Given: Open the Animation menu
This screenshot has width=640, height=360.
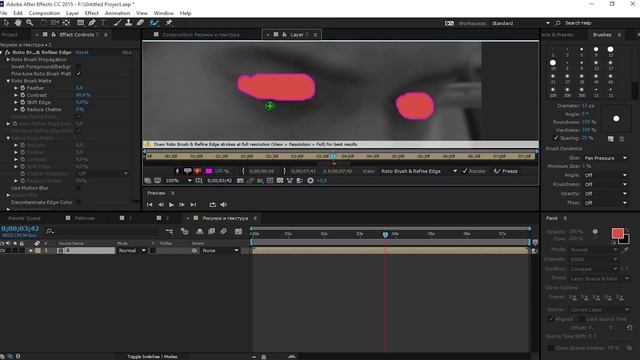Looking at the screenshot, I should tap(117, 13).
